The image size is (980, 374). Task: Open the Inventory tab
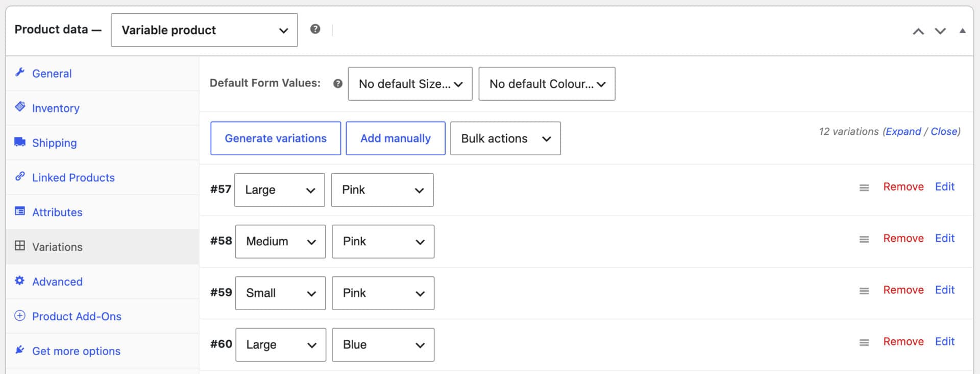coord(102,108)
